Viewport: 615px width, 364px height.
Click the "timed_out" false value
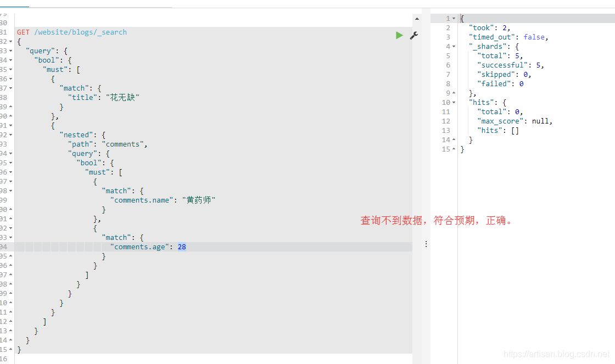pos(534,37)
